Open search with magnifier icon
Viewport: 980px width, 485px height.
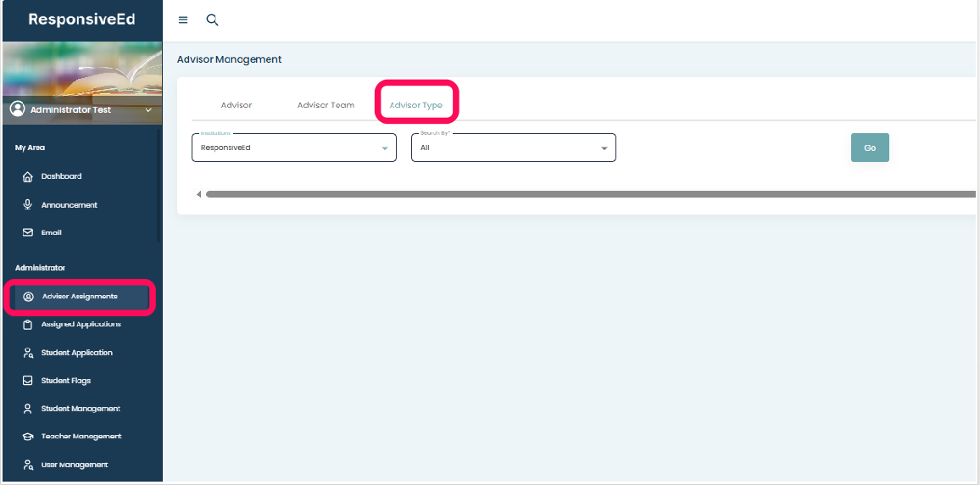(x=213, y=20)
